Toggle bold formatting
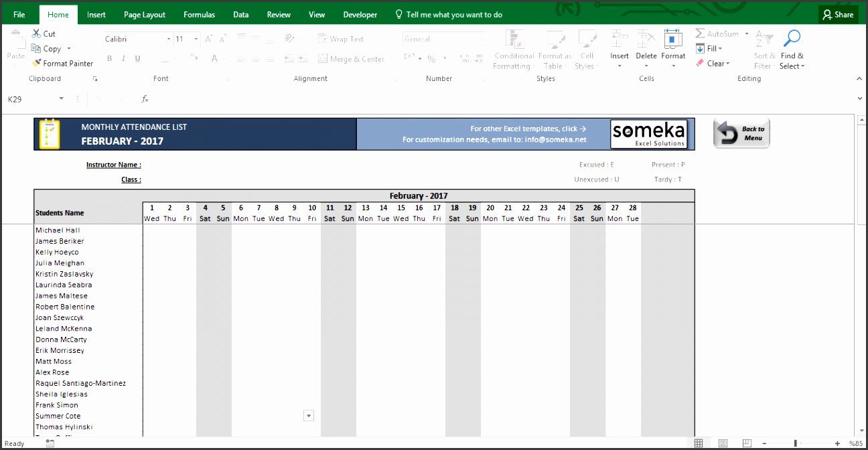The width and height of the screenshot is (868, 450). pos(109,59)
